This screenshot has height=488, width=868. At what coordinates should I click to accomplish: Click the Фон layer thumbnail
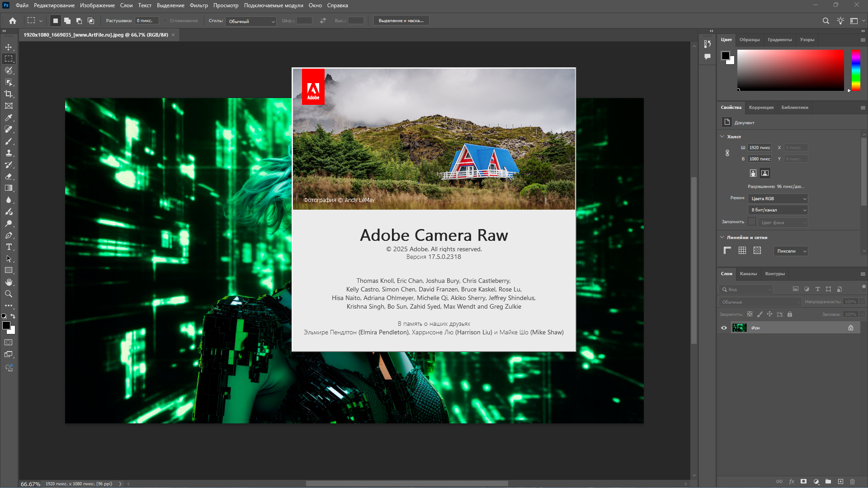point(739,328)
